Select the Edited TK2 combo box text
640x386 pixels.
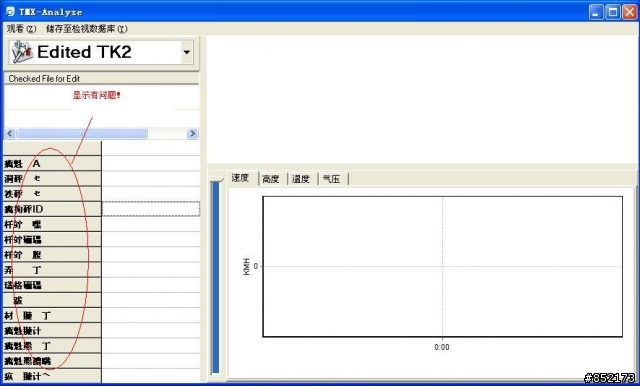pos(84,52)
